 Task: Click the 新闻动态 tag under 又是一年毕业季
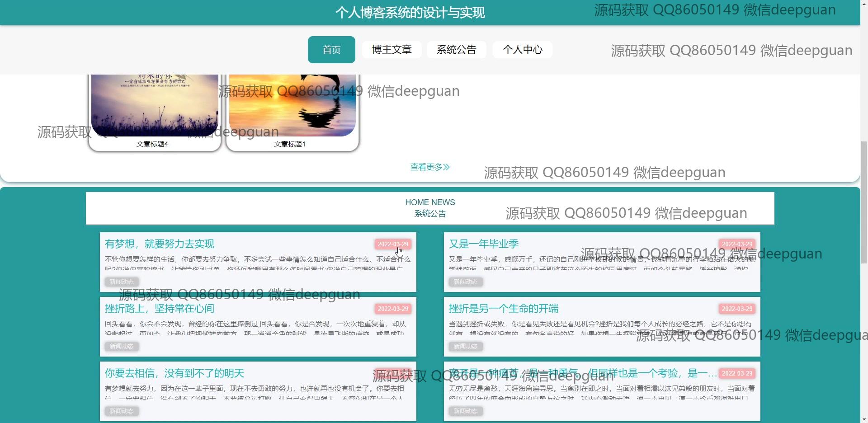pos(465,282)
